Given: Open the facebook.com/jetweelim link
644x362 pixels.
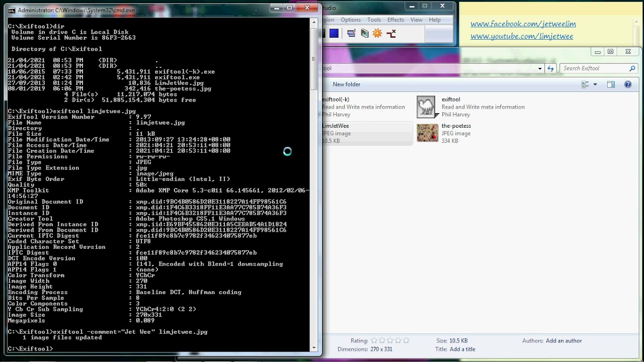Looking at the screenshot, I should [x=523, y=24].
